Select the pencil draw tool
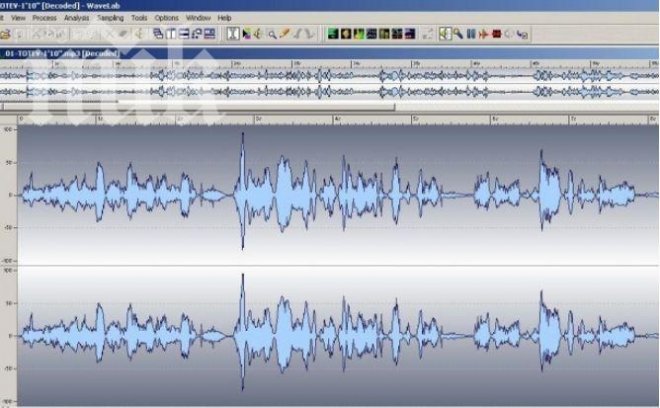 pos(284,33)
